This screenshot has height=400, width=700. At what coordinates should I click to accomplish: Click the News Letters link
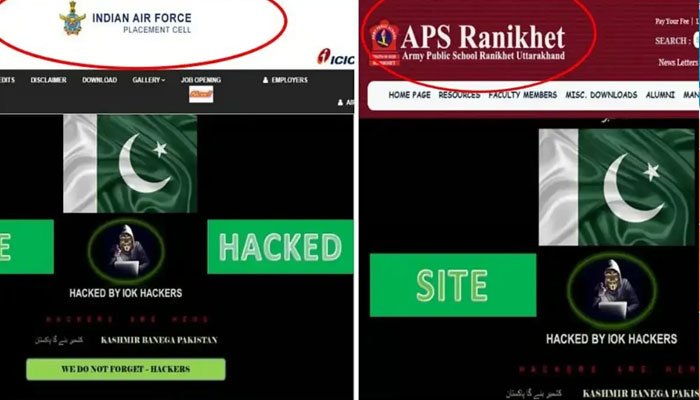[x=678, y=62]
